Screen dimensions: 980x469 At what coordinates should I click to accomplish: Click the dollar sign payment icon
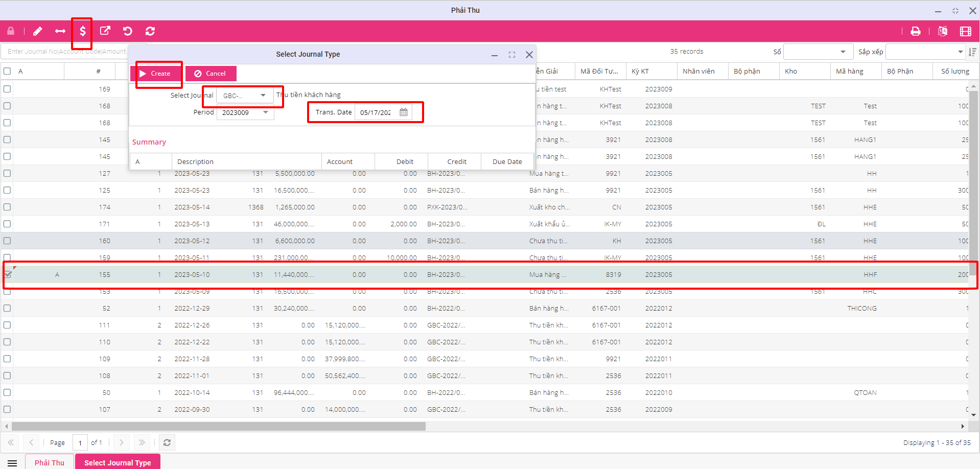[x=82, y=31]
